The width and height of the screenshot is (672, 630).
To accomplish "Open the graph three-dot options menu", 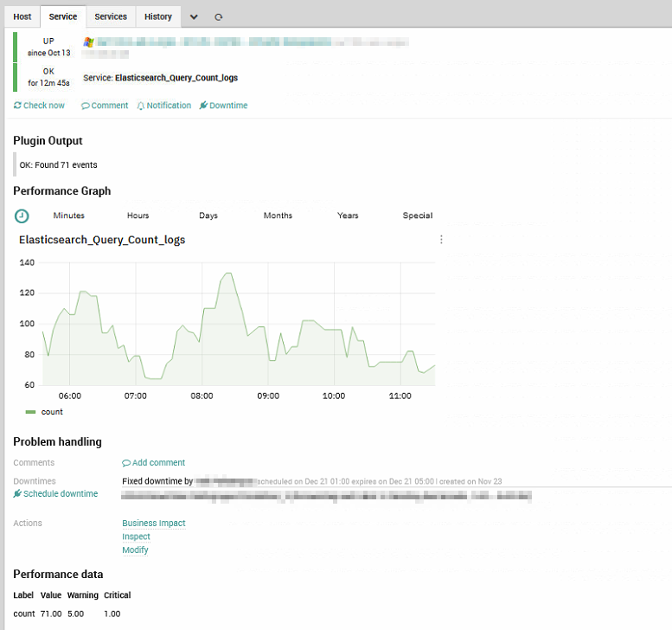I will point(441,240).
